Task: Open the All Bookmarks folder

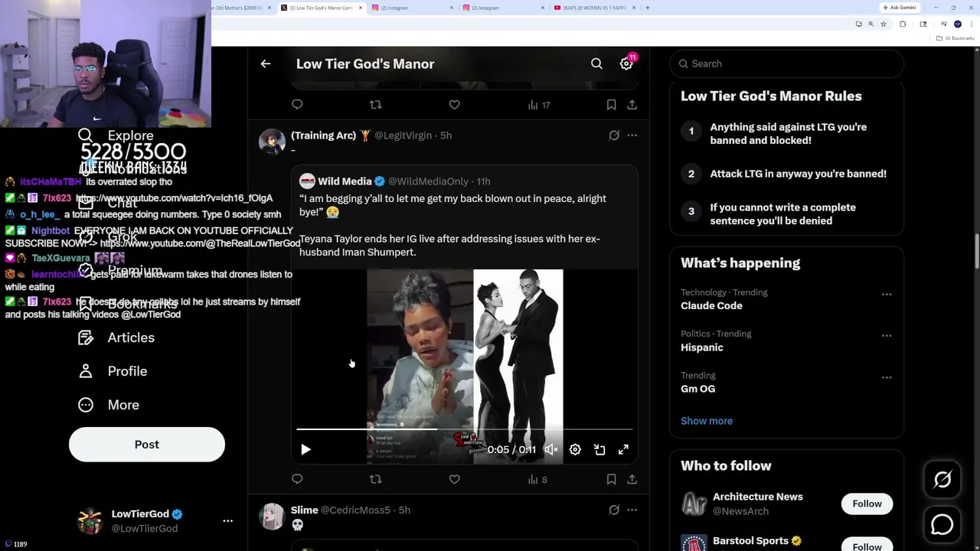Action: click(x=957, y=38)
